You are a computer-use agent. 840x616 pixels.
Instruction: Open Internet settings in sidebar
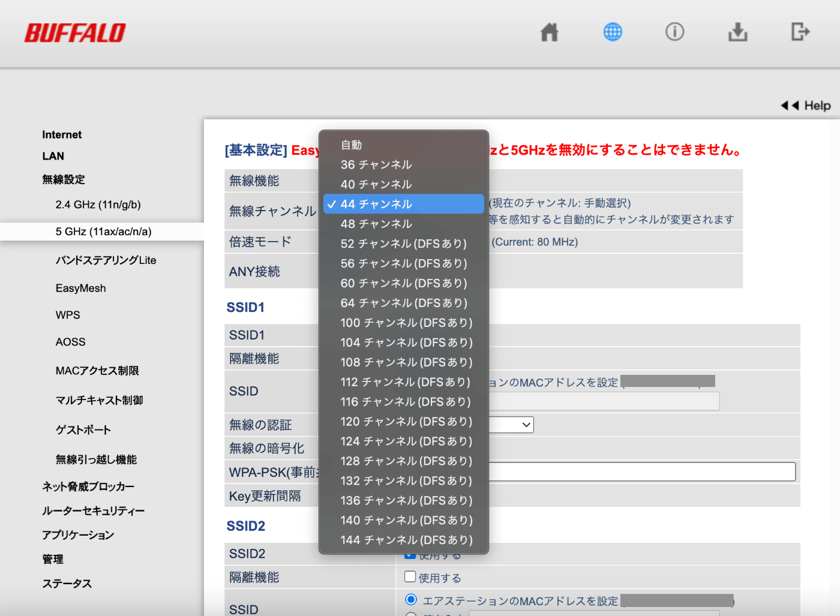[x=62, y=135]
